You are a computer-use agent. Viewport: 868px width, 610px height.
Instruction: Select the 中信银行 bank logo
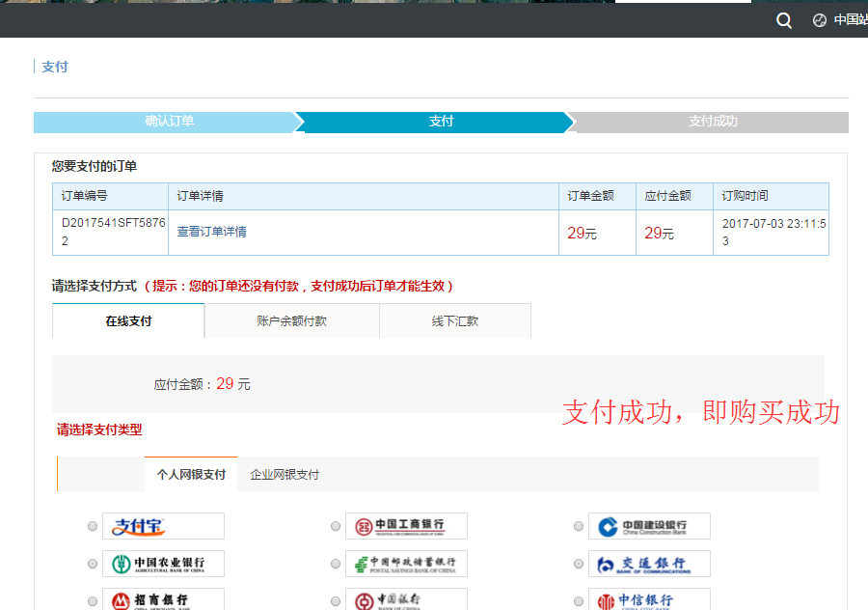(648, 599)
